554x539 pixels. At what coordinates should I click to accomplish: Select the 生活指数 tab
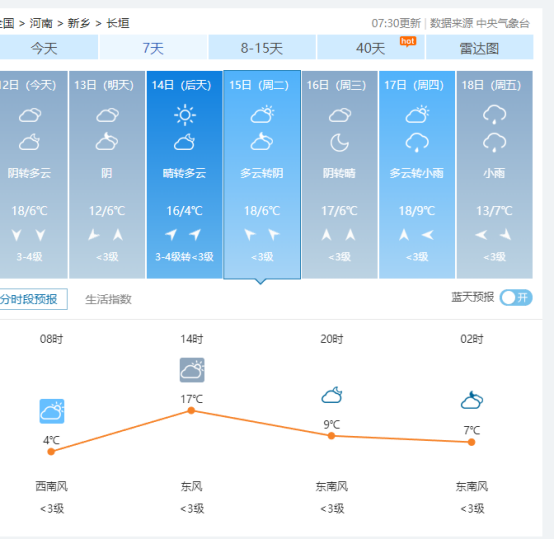(x=108, y=300)
